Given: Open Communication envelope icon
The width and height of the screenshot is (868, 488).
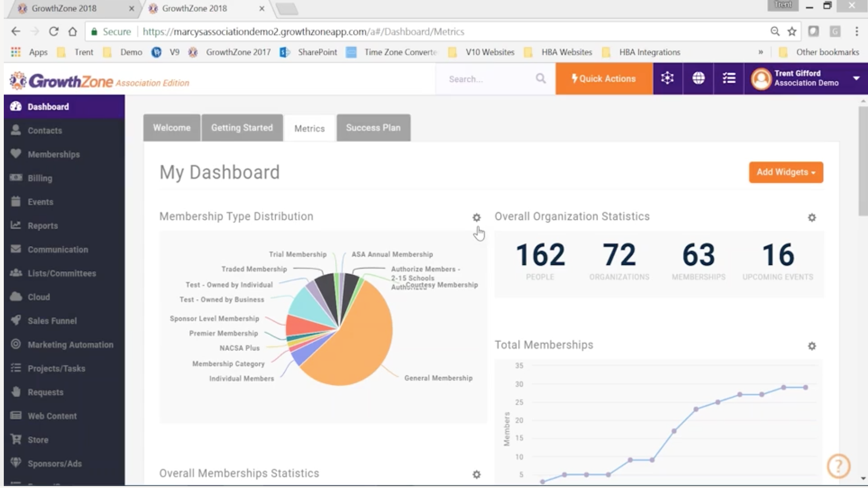Looking at the screenshot, I should coord(16,249).
